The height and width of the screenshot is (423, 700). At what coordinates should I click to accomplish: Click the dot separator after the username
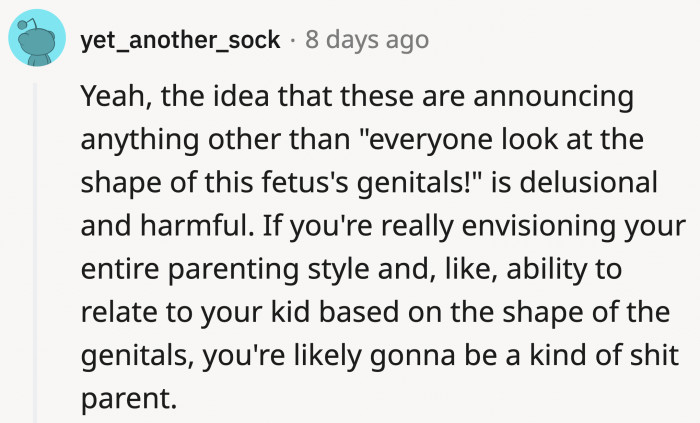point(293,40)
